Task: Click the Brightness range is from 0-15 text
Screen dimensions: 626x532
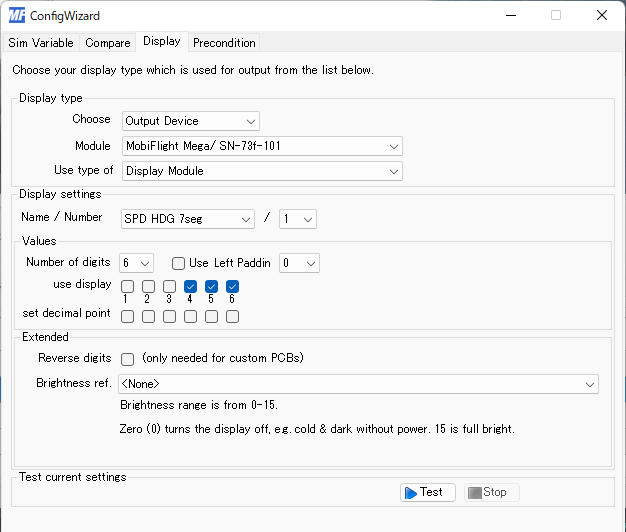Action: point(199,405)
